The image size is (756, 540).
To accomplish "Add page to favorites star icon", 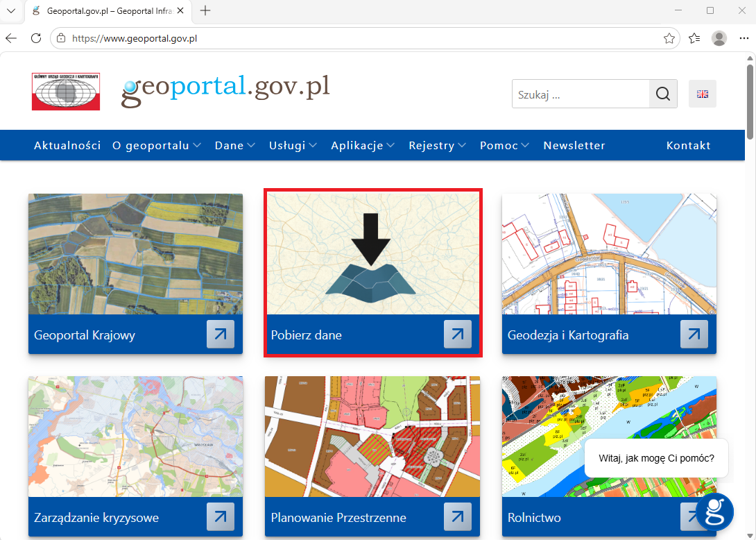I will (x=669, y=38).
